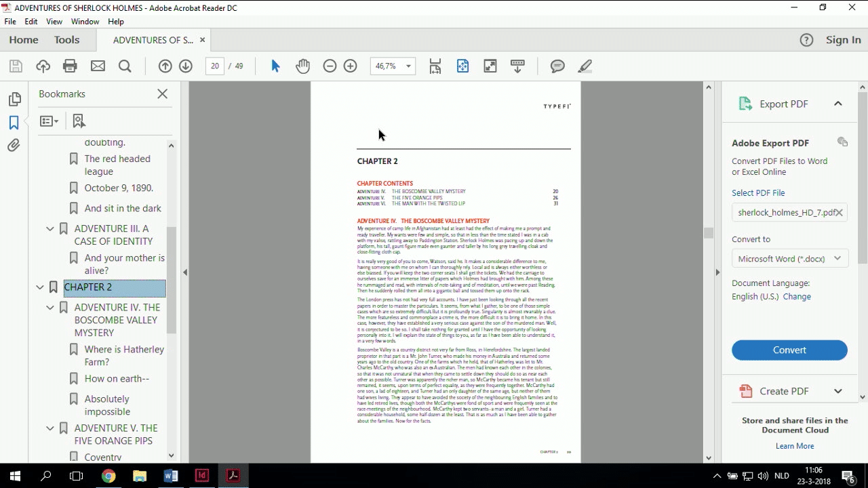Open the Windows Start menu
The image size is (868, 488).
(15, 476)
